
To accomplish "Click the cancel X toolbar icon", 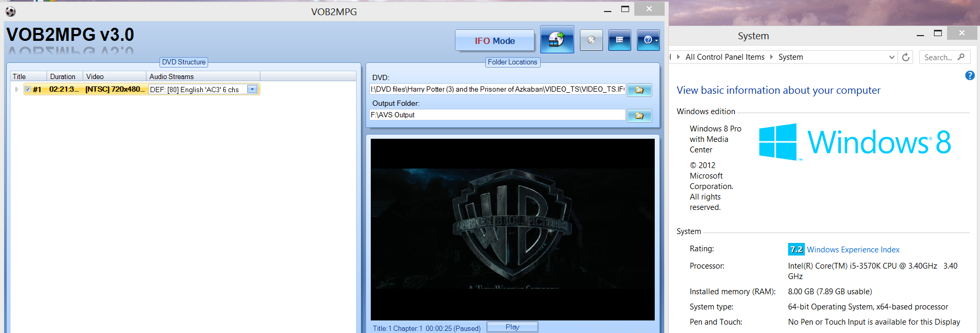I will point(591,40).
